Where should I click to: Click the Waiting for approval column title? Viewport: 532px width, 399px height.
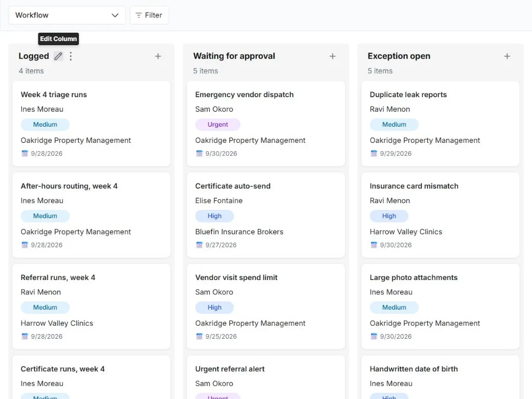(234, 56)
